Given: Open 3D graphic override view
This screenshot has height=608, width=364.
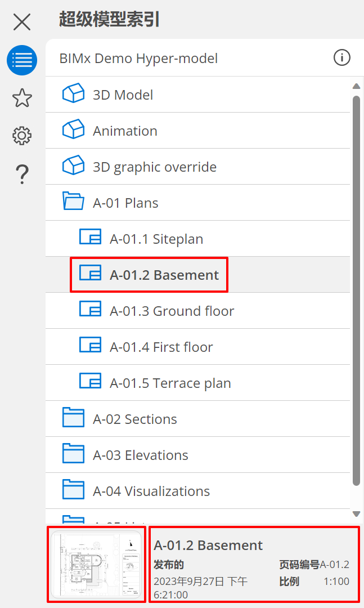Looking at the screenshot, I should [x=154, y=167].
